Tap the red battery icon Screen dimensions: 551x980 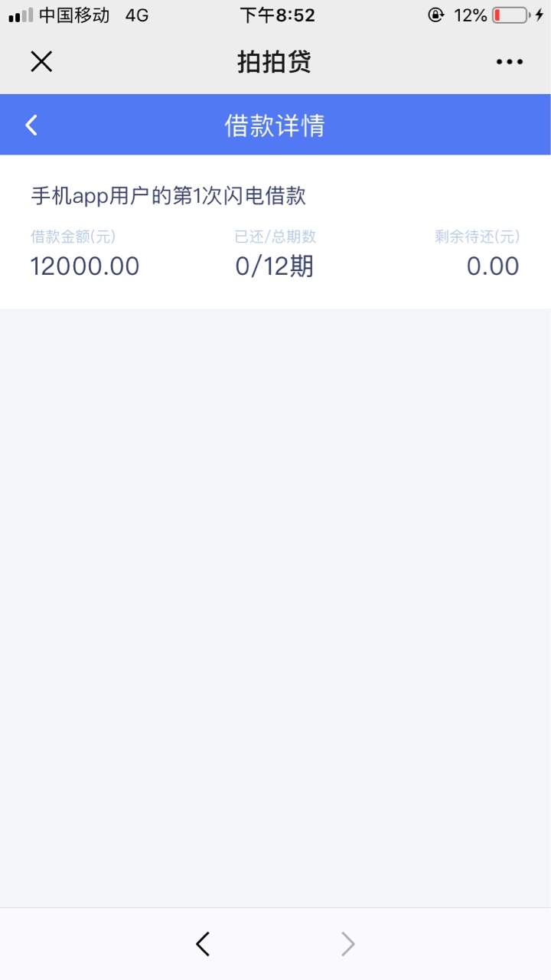pyautogui.click(x=510, y=15)
